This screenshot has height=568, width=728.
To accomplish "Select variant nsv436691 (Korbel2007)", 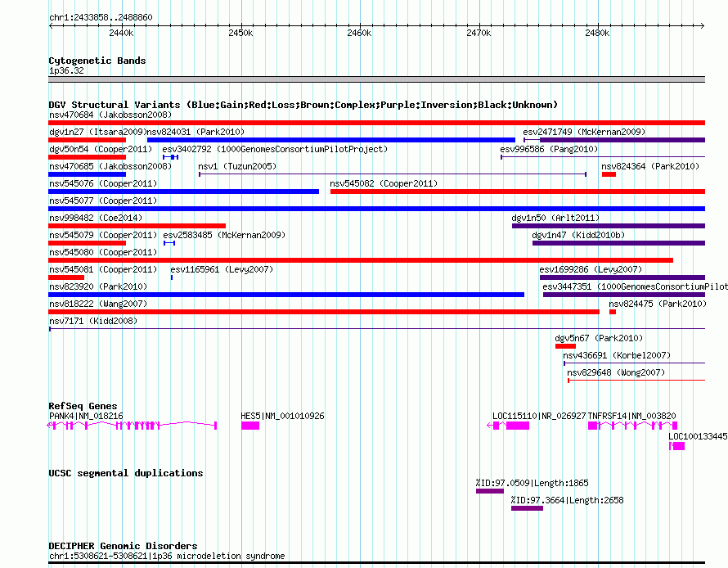I will [x=617, y=355].
